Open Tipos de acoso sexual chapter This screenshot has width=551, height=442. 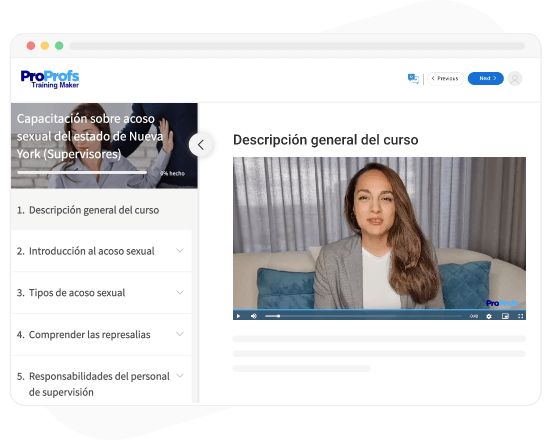(102, 293)
